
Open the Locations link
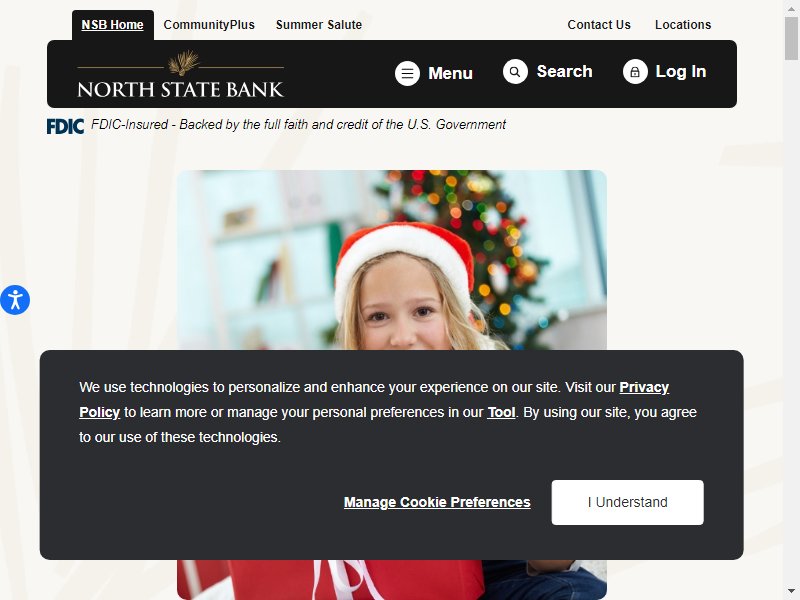(x=683, y=24)
